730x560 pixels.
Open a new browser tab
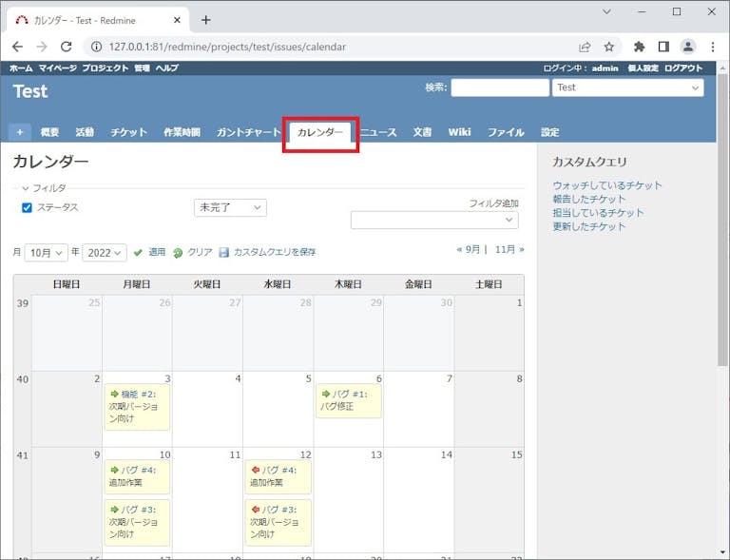click(205, 20)
